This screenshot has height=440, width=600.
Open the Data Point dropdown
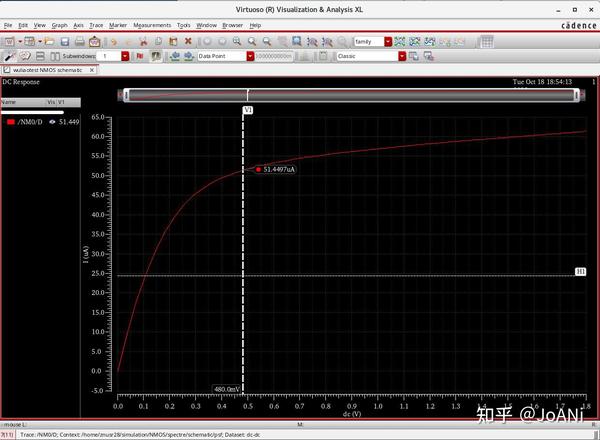(226, 56)
